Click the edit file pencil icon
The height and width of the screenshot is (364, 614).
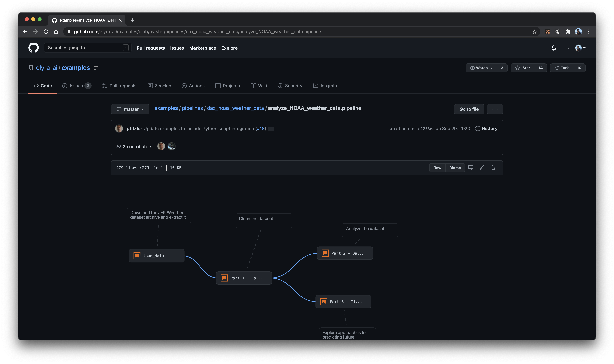pos(482,168)
